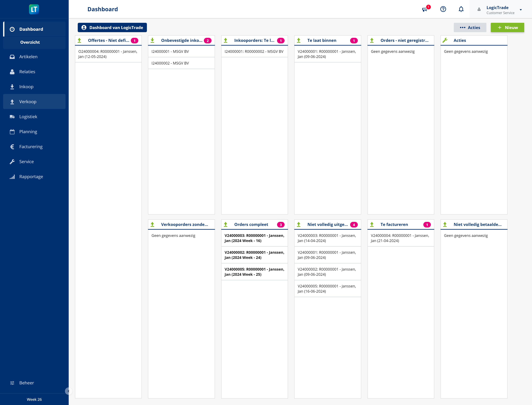Expand LogicTrade user account dropdown

coord(521,10)
